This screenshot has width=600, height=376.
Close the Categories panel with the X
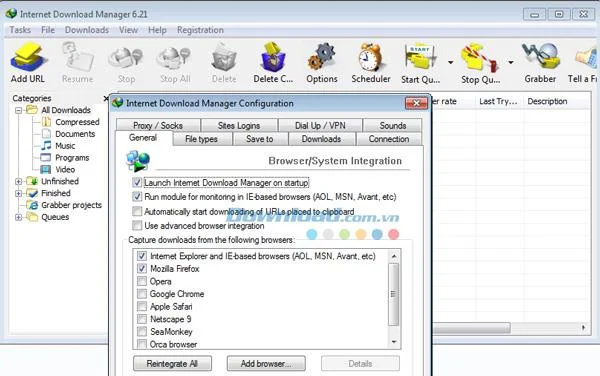coord(106,98)
